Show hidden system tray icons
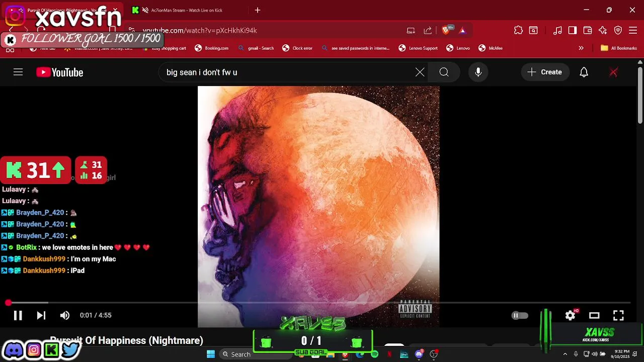644x362 pixels. [565, 354]
